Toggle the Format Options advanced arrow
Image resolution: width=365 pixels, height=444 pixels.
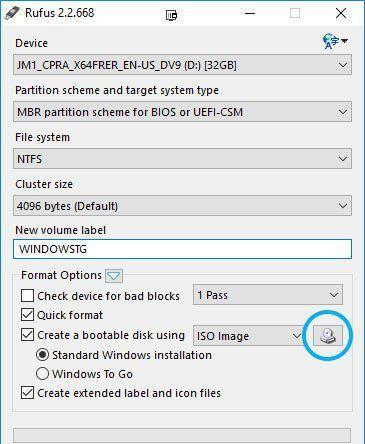pos(114,276)
